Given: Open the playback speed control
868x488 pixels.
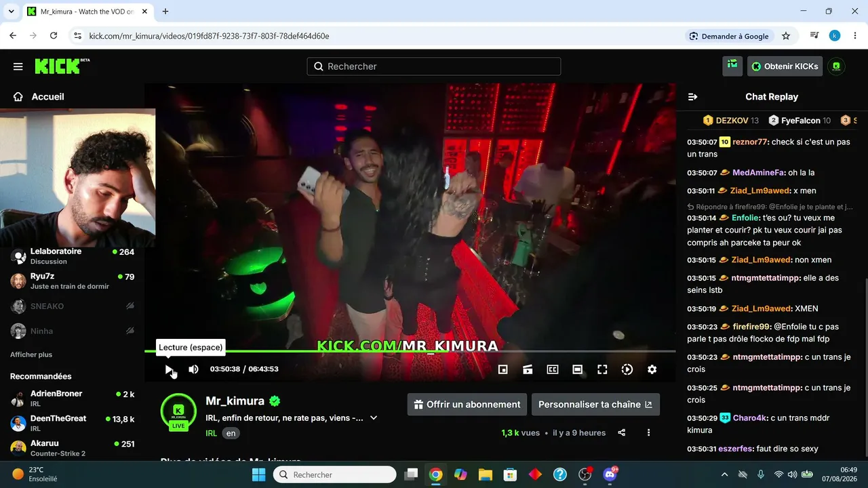Looking at the screenshot, I should pos(627,369).
